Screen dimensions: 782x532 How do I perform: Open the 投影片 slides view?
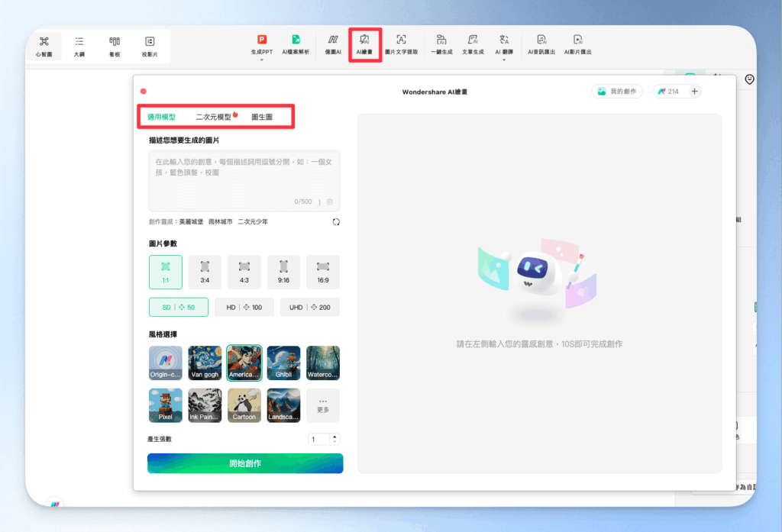coord(150,47)
